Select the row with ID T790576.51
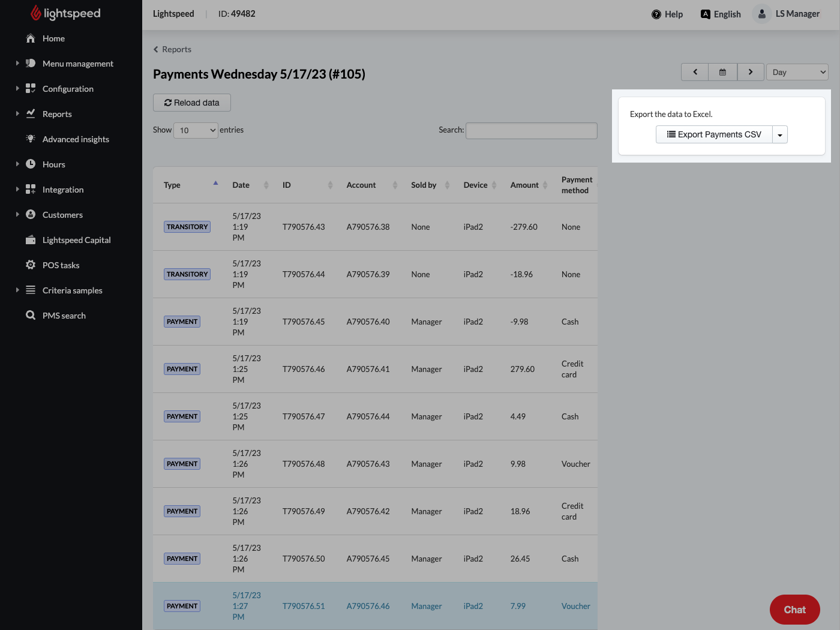840x630 pixels. 375,606
